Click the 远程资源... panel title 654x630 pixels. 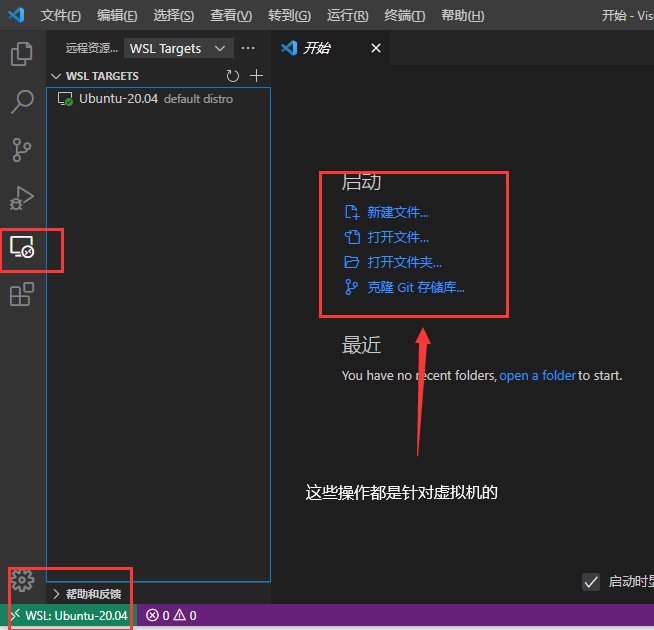click(x=92, y=48)
